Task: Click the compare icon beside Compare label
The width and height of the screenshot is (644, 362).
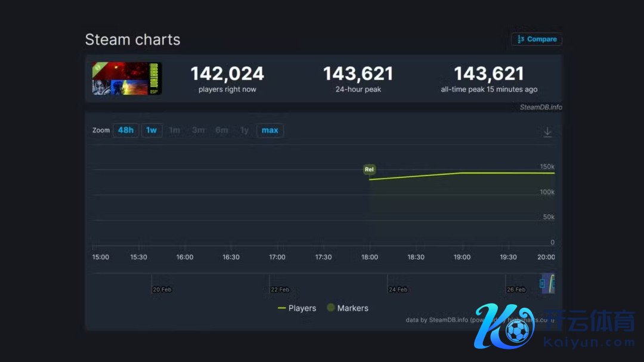Action: (520, 39)
